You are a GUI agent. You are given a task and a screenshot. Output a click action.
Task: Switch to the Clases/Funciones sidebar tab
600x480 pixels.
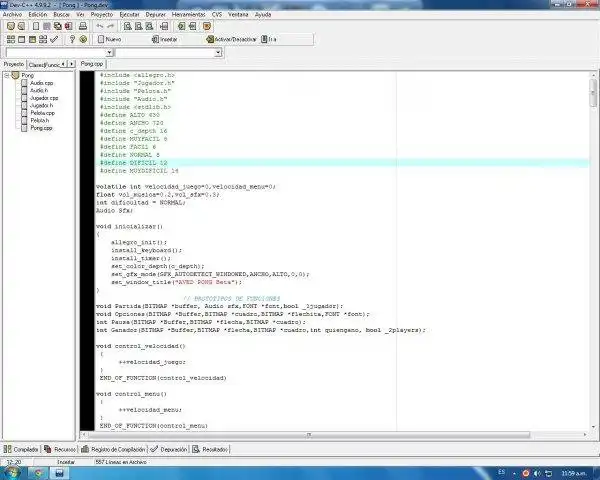pyautogui.click(x=44, y=65)
